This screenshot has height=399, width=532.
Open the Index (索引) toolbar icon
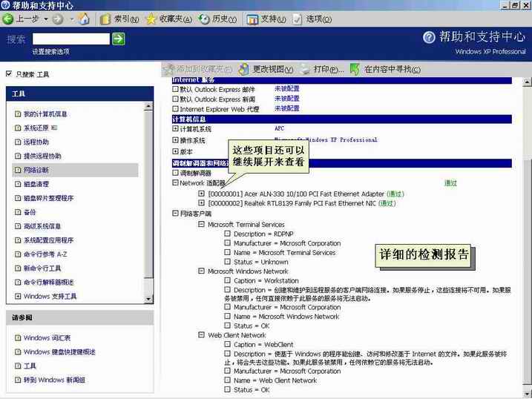pyautogui.click(x=105, y=19)
